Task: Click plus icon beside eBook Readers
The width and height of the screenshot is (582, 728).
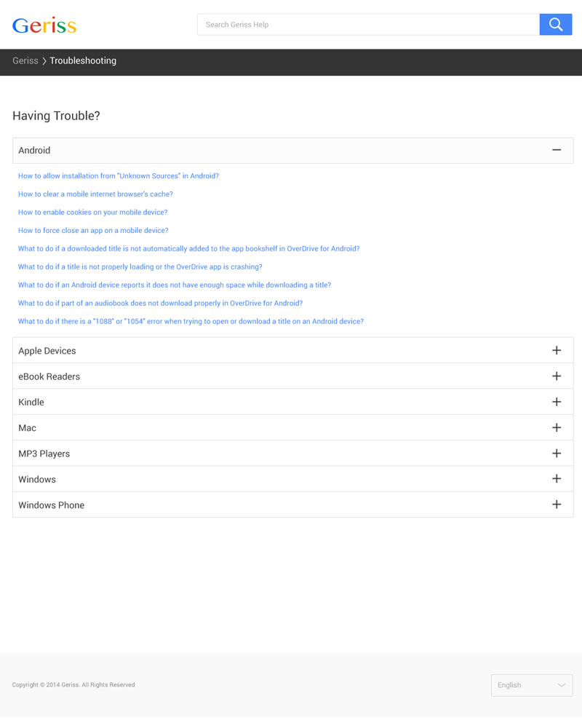Action: click(557, 376)
